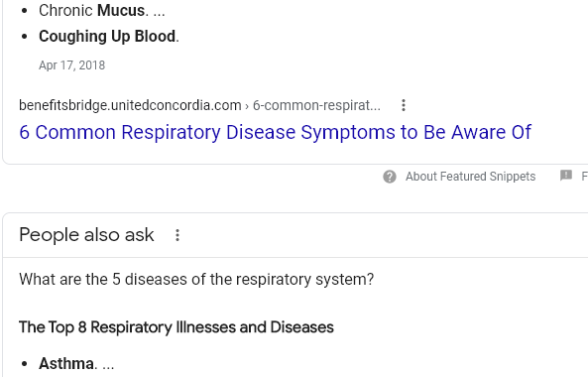Viewport: 588px width, 377px height.
Task: Open three-dot menu next to People also ask
Action: point(177,235)
